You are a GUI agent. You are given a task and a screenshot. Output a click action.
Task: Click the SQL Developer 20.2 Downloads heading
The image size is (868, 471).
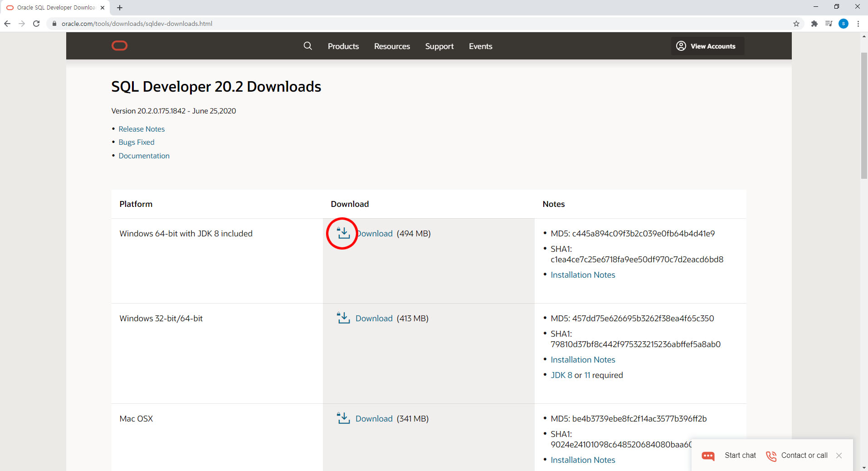[216, 87]
